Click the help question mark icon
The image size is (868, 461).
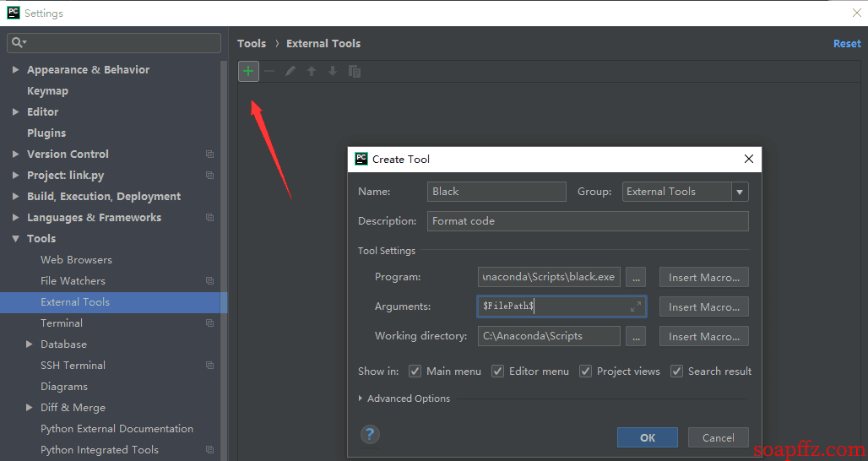point(370,435)
